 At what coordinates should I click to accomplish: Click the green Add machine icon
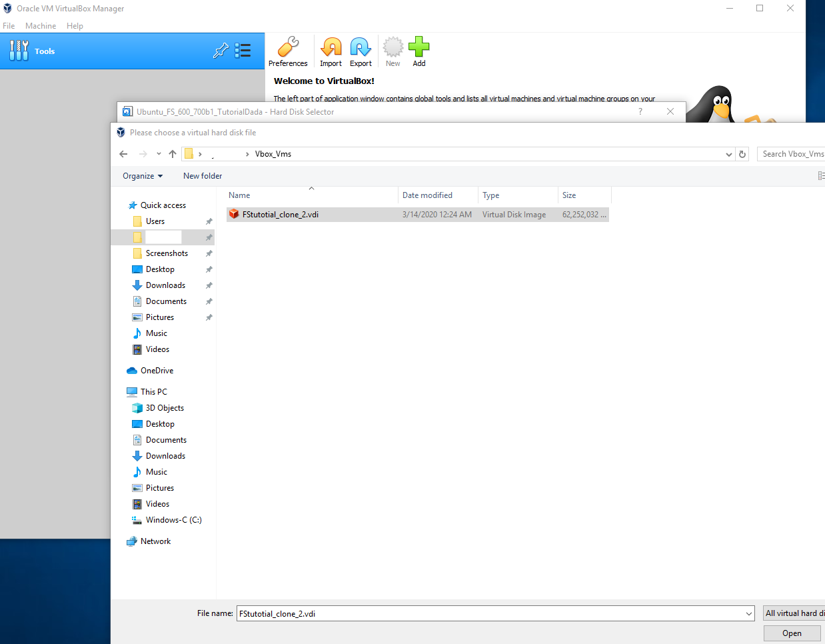coord(418,52)
